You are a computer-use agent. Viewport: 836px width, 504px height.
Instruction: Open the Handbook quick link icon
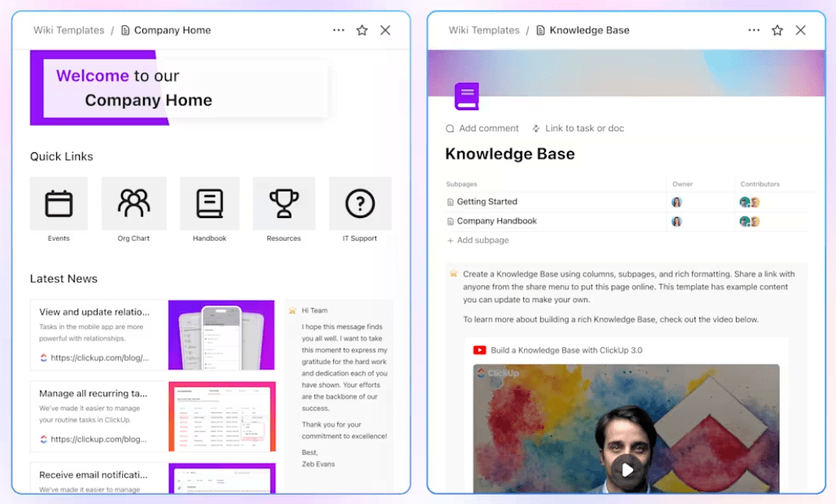210,203
